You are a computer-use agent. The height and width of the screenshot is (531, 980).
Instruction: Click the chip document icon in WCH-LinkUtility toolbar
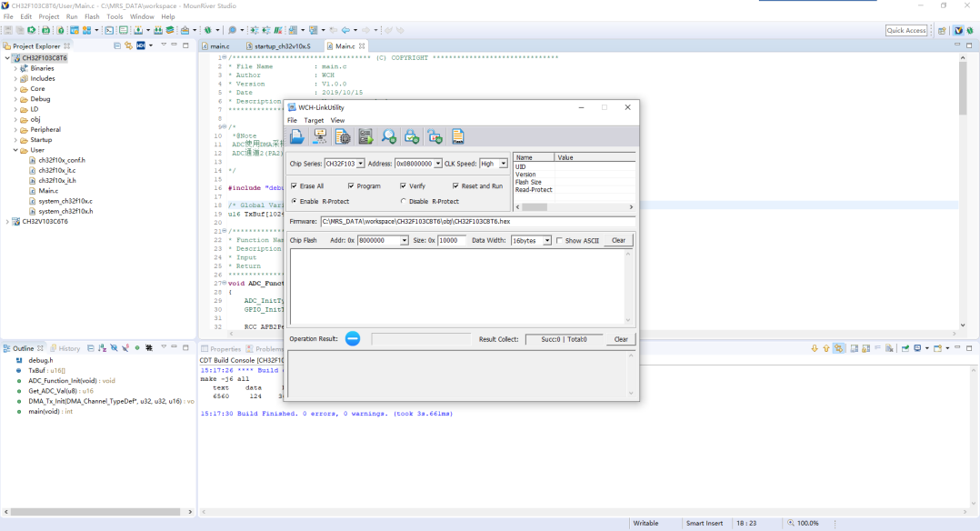pyautogui.click(x=343, y=136)
